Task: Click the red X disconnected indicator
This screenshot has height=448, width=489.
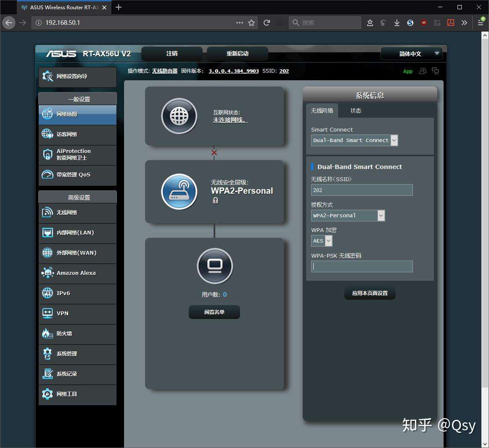Action: pyautogui.click(x=214, y=153)
